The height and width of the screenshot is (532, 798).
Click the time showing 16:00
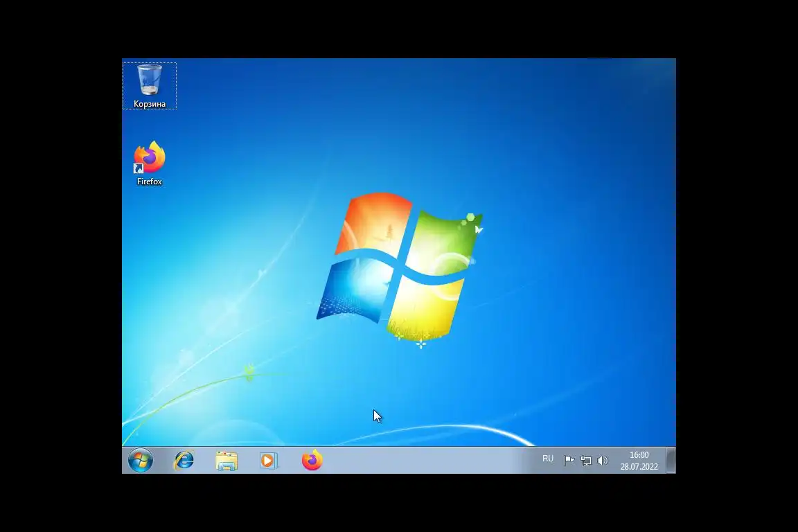pos(639,455)
